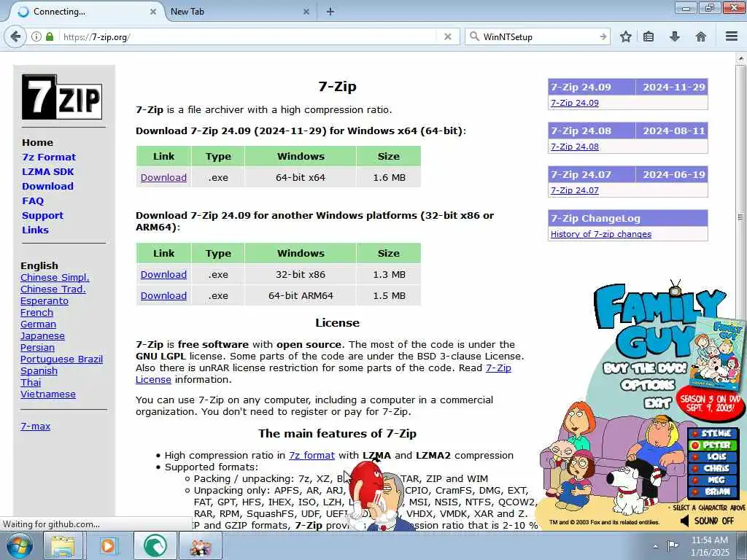
Task: Click the Family Guy DVD cover thumbnail
Action: click(719, 354)
